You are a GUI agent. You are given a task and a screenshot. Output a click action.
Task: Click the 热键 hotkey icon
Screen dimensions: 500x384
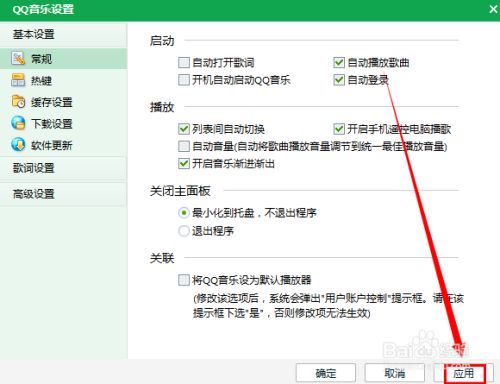pos(18,80)
